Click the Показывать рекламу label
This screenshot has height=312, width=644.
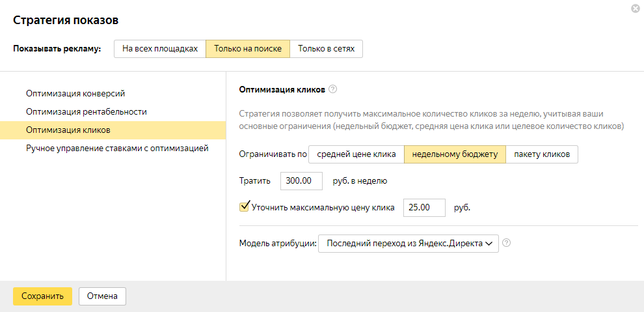pos(57,49)
